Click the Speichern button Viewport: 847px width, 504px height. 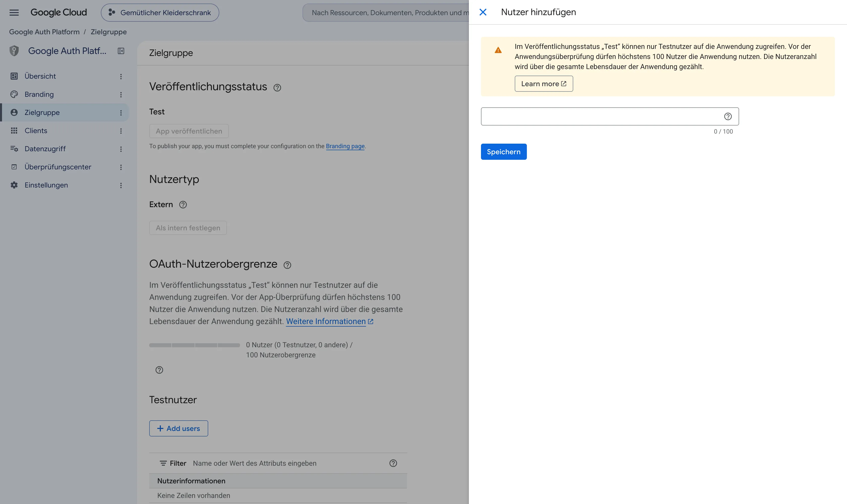(x=503, y=152)
